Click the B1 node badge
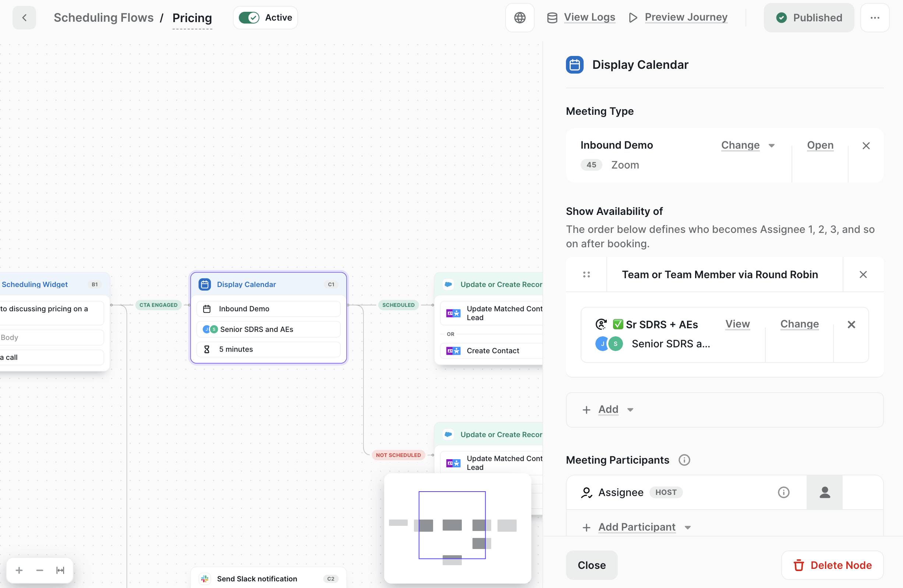Image resolution: width=903 pixels, height=588 pixels. click(95, 284)
